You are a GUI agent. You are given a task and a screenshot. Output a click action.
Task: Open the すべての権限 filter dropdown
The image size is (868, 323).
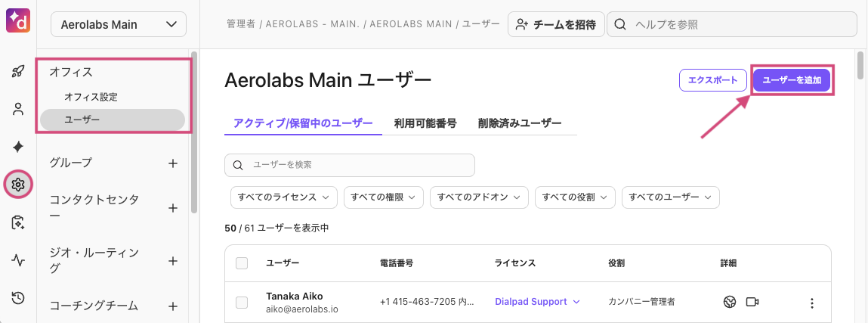[x=383, y=197]
